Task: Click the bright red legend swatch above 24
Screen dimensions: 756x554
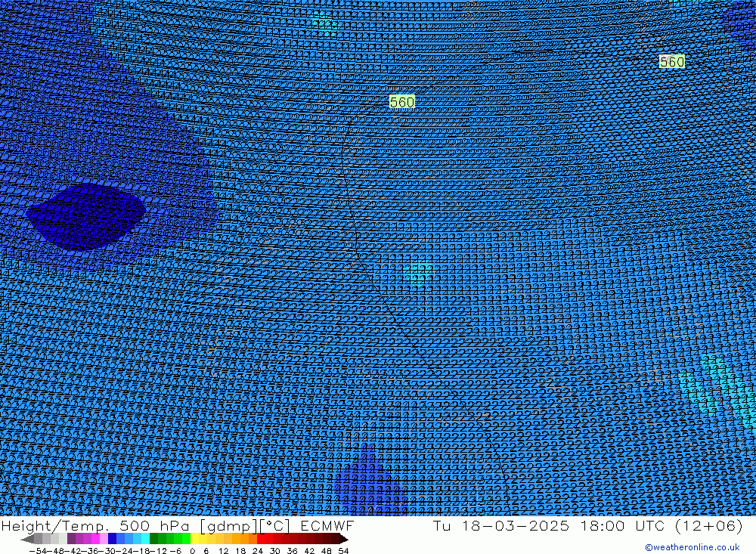Action: coord(261,539)
